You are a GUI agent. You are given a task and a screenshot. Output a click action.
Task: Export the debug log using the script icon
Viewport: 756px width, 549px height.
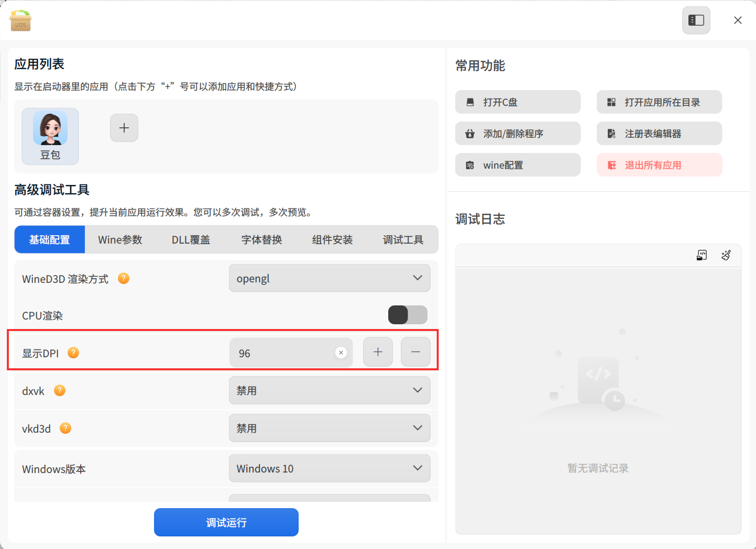[702, 255]
